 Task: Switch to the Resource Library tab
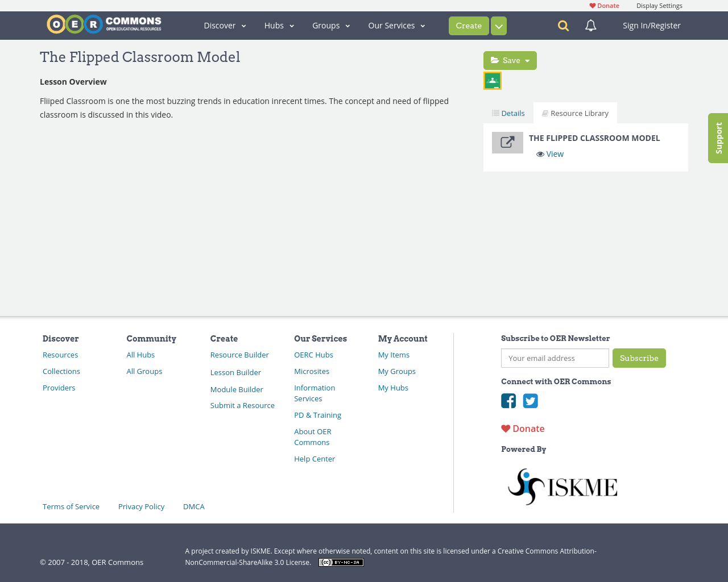(x=575, y=113)
